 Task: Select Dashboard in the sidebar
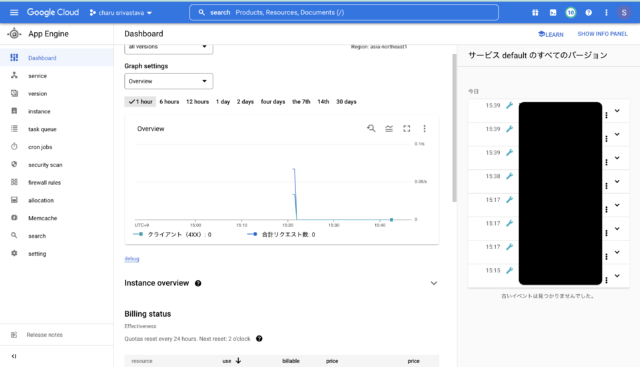pos(57,58)
